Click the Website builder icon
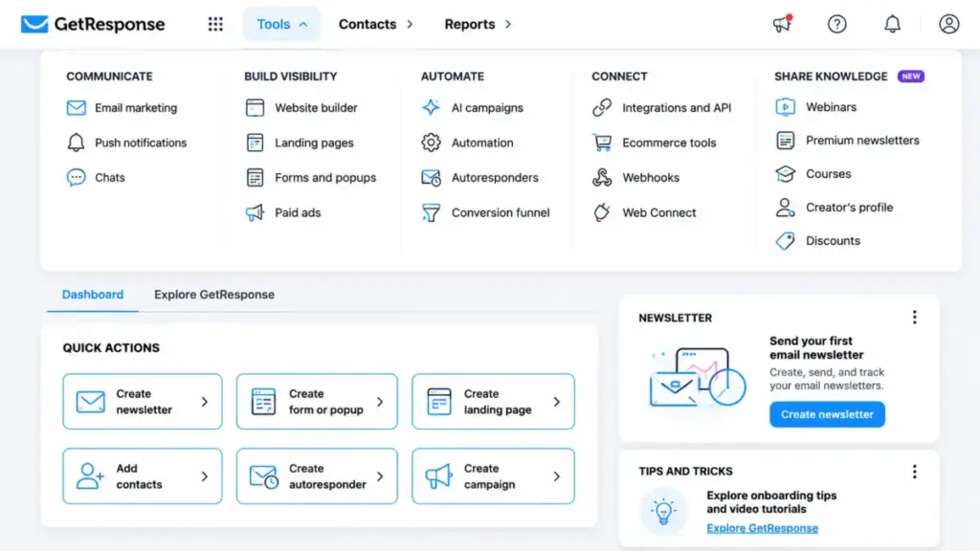Image resolution: width=980 pixels, height=551 pixels. 255,107
